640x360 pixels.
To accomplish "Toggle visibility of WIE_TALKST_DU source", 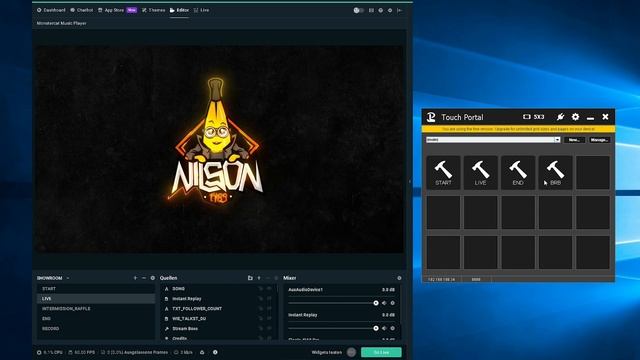I will 269,318.
